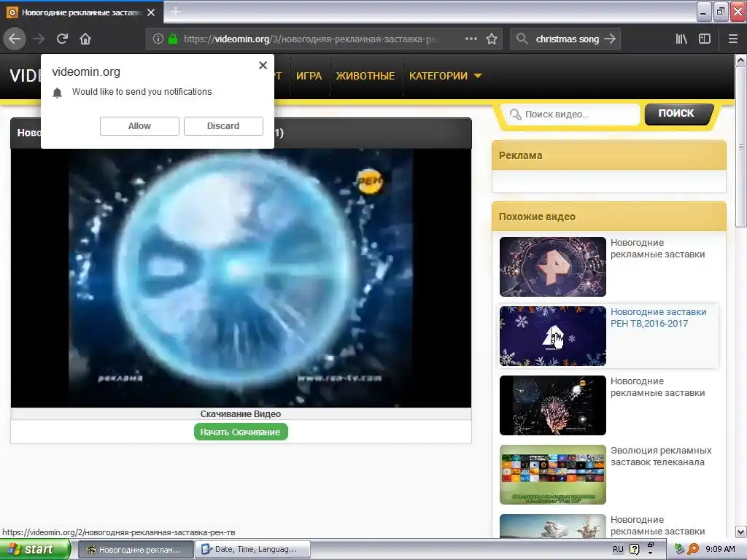The image size is (747, 560).
Task: Close the Новогодние рекламные заставки tab
Action: click(151, 12)
